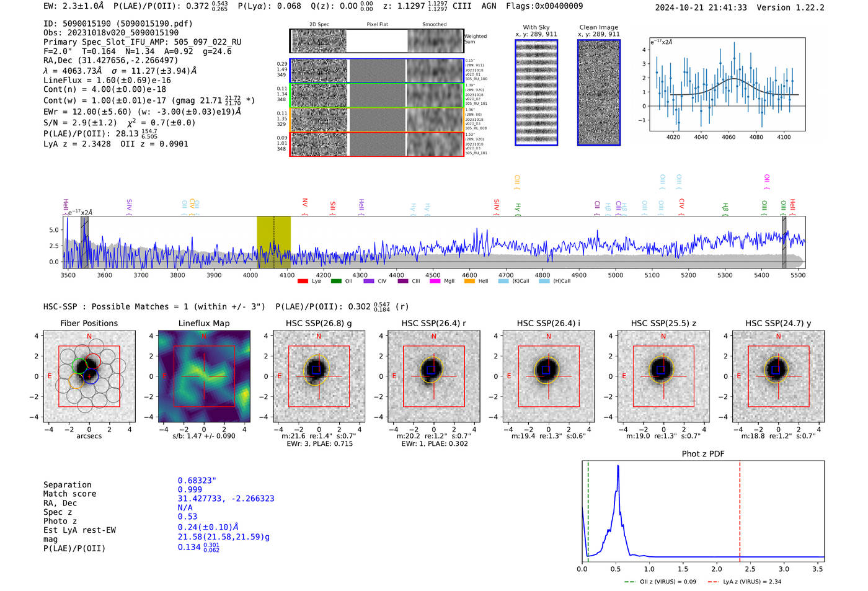Click the hatched gray band near 5460 Å
The height and width of the screenshot is (591, 868).
click(x=784, y=242)
